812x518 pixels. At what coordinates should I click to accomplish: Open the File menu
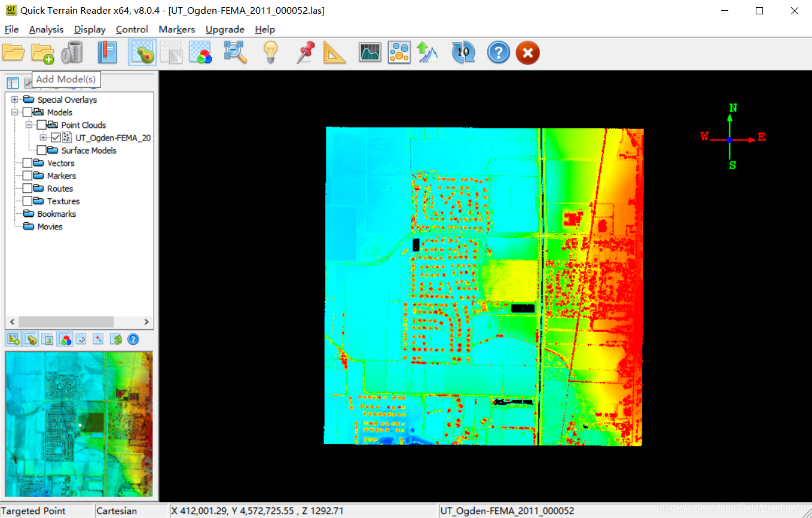click(11, 29)
